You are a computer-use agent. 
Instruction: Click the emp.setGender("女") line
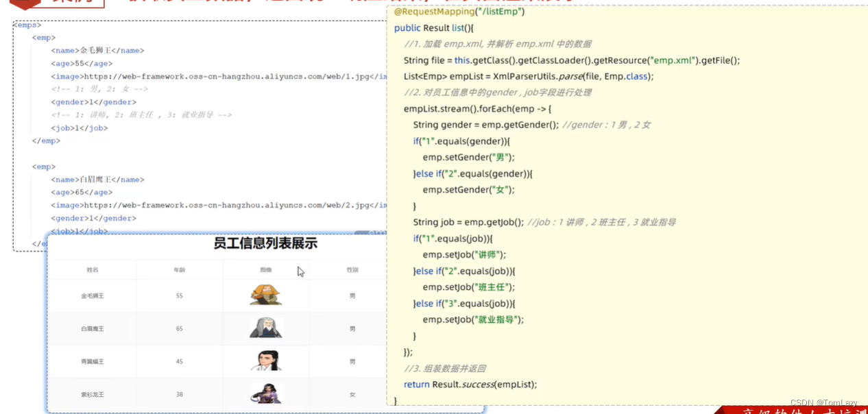pyautogui.click(x=469, y=190)
